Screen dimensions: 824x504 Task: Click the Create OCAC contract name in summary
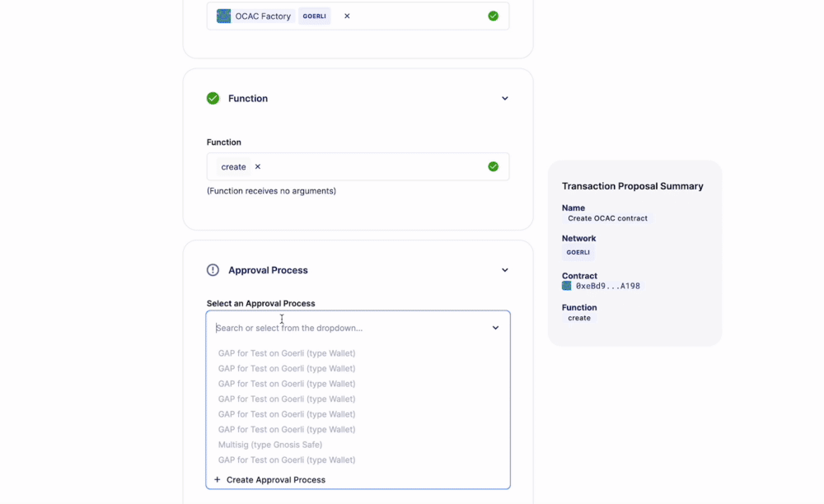[606, 217]
